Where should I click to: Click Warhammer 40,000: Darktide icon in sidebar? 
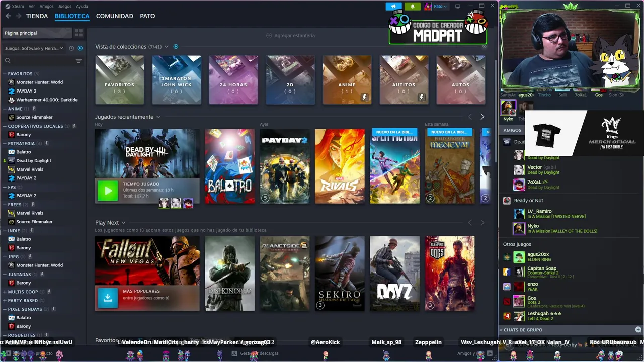click(12, 100)
